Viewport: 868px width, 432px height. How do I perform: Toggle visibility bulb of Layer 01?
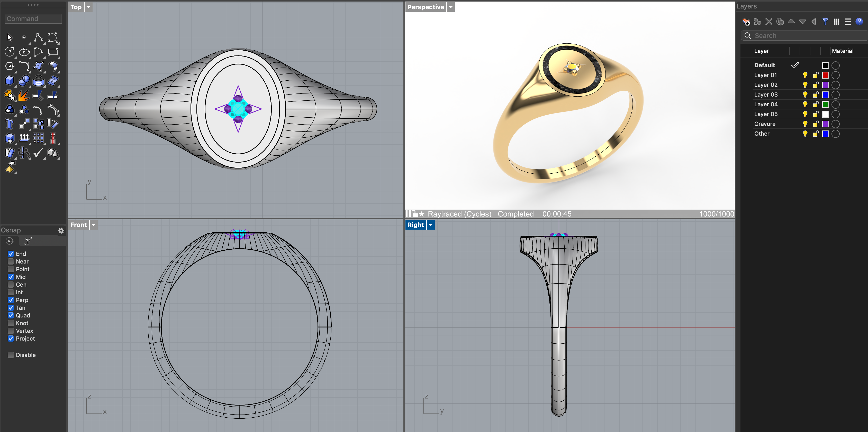[x=805, y=75]
